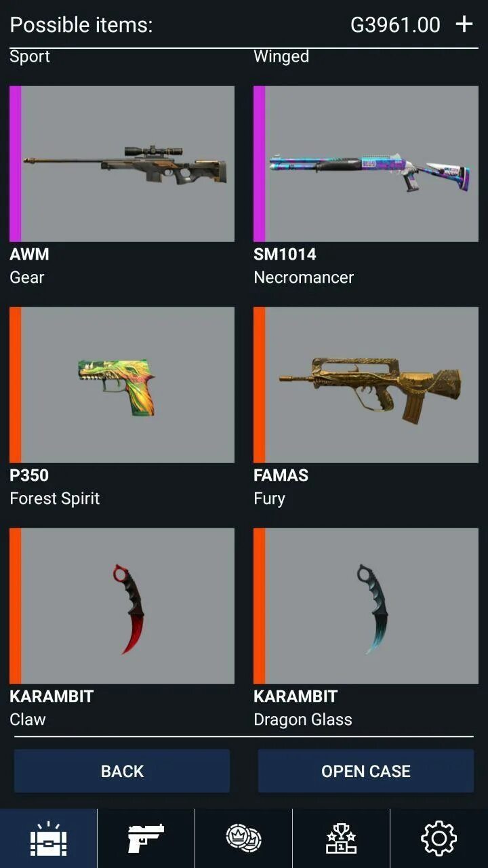This screenshot has height=868, width=488.
Task: Click the BACK button
Action: 122,771
